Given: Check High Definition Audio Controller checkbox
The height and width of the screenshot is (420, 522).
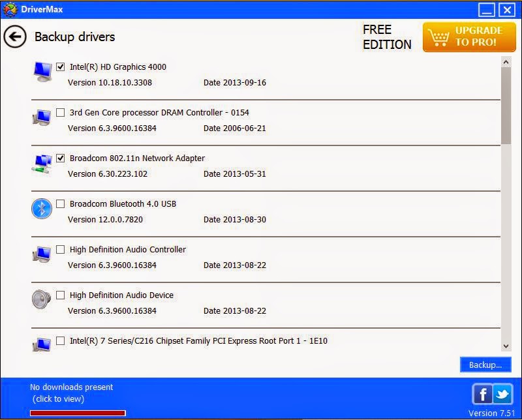Looking at the screenshot, I should pos(60,249).
